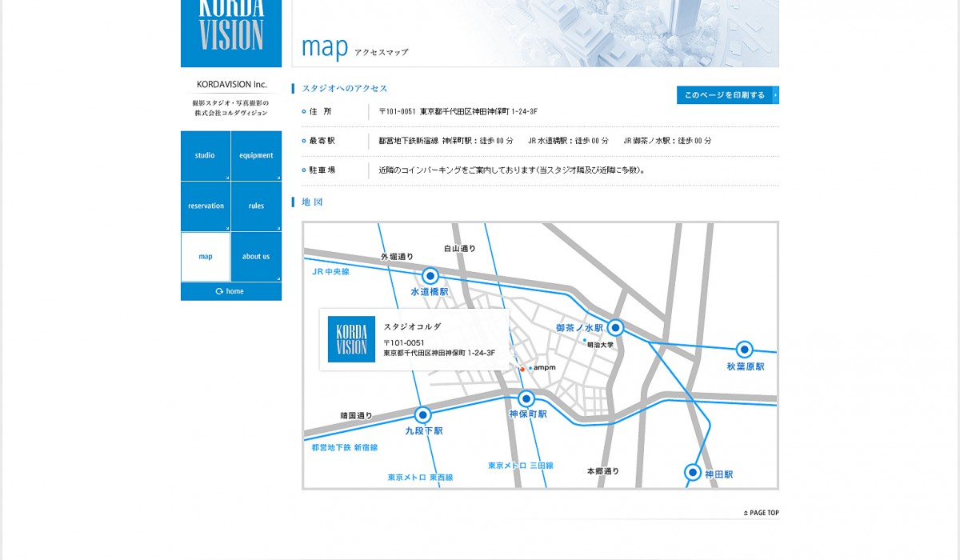Click the 東京メトロ 東西線 line label
Image resolution: width=960 pixels, height=560 pixels.
(x=421, y=478)
